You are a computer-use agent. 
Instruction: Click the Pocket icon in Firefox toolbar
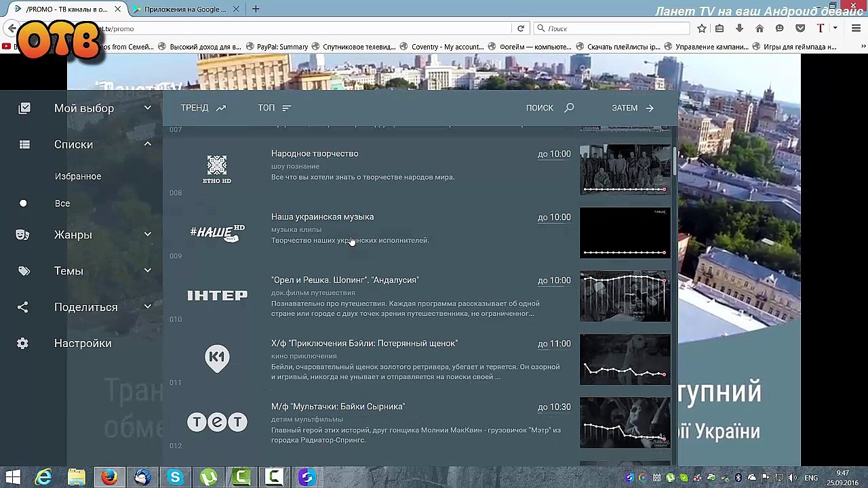tap(800, 28)
